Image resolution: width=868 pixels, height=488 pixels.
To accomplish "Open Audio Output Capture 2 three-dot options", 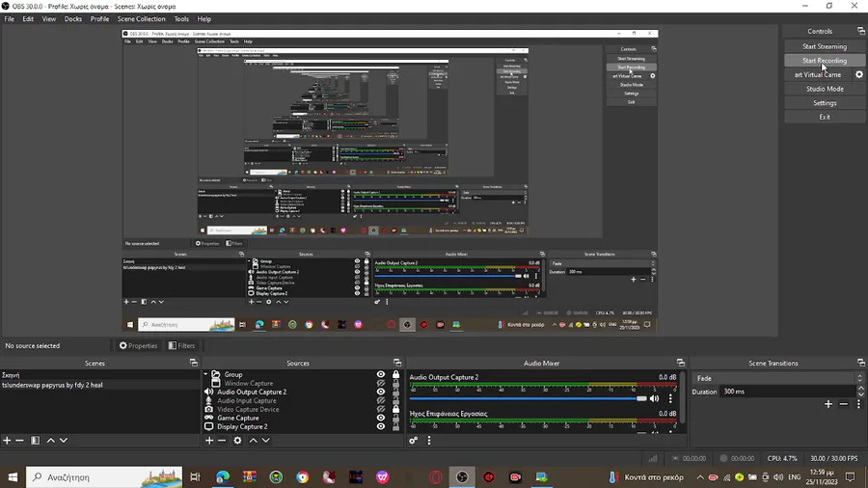I will (670, 398).
